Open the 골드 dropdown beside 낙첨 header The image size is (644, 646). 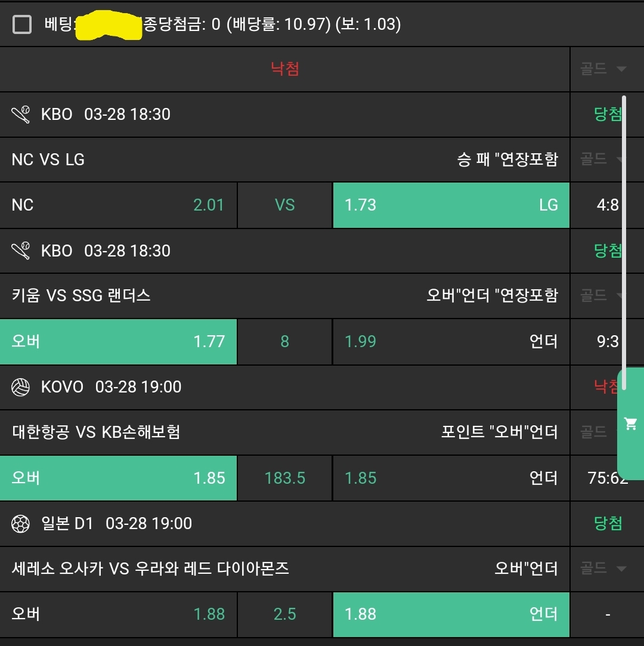603,69
